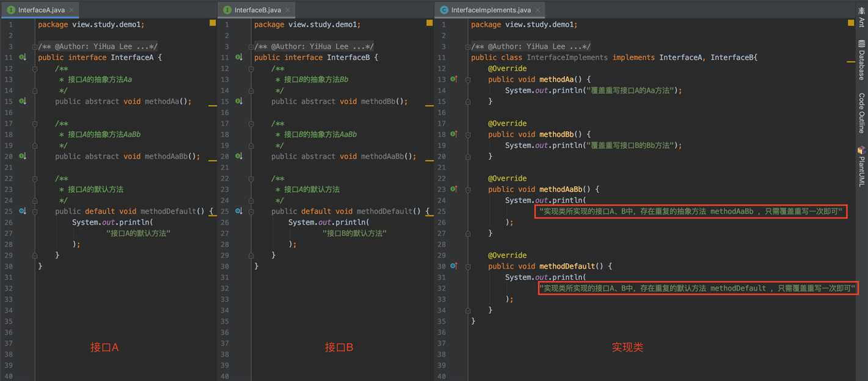Click gutter marker beside methodDefault() in InterfaceB.java
The height and width of the screenshot is (381, 868).
pos(239,211)
